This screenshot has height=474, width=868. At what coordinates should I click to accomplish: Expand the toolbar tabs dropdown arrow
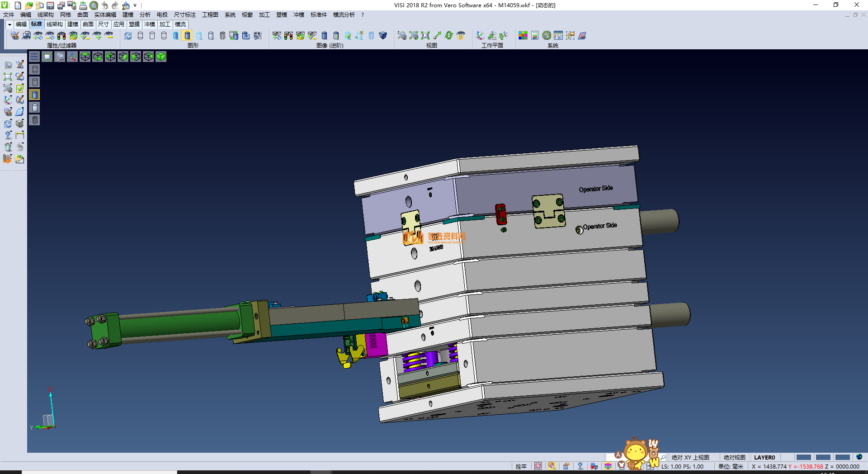(x=9, y=24)
